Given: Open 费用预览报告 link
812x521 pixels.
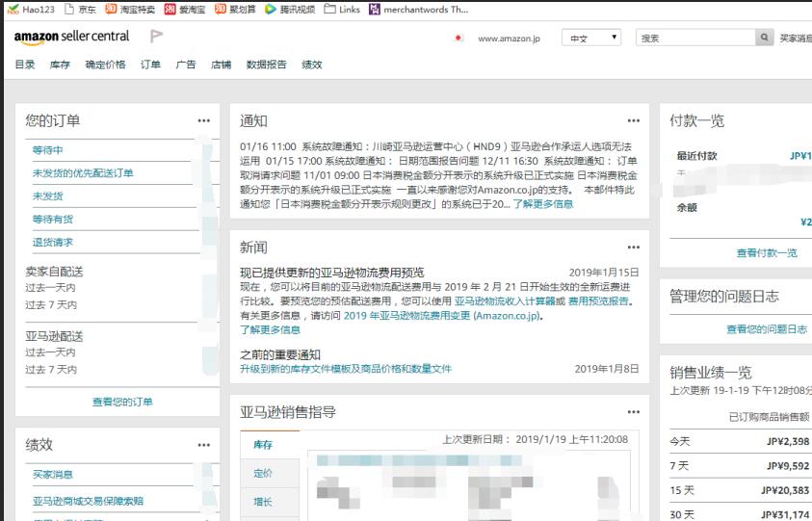Looking at the screenshot, I should click(x=598, y=300).
